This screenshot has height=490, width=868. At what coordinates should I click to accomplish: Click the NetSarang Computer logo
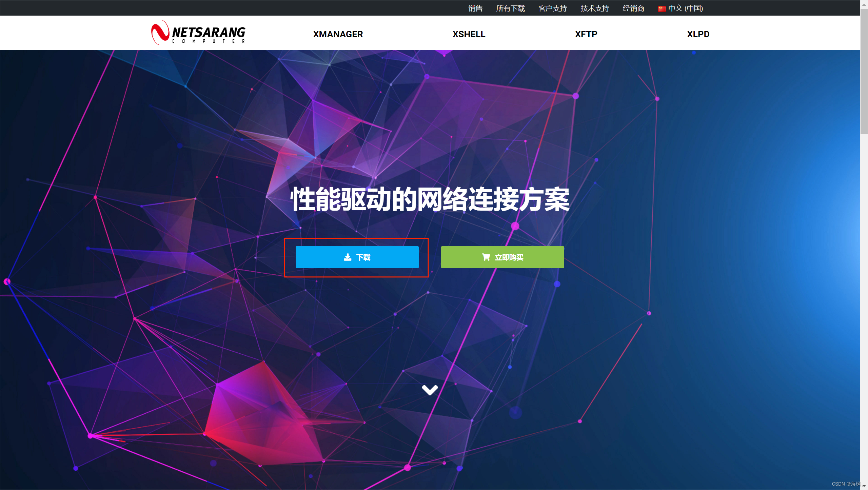(x=198, y=33)
